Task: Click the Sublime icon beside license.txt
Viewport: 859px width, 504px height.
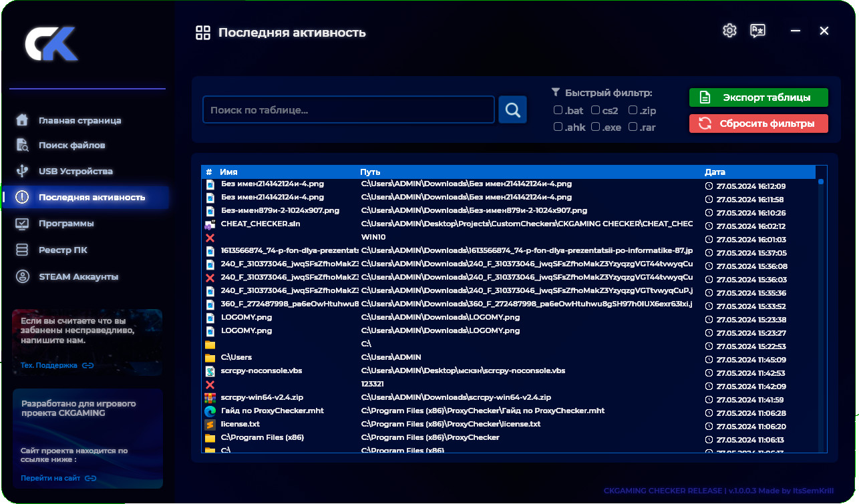Action: [210, 425]
